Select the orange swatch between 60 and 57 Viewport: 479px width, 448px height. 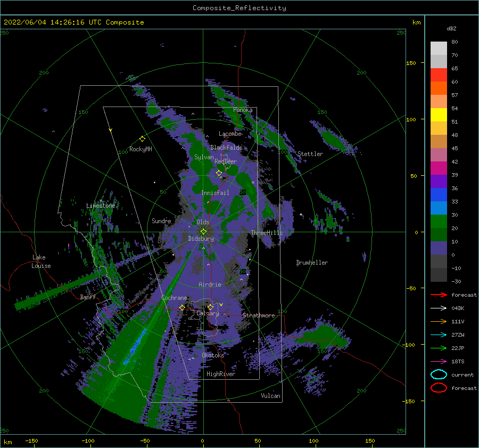coord(439,88)
